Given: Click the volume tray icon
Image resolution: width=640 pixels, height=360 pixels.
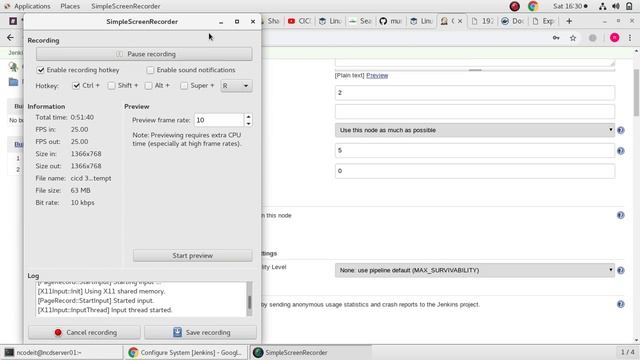Looking at the screenshot, I should (x=616, y=6).
